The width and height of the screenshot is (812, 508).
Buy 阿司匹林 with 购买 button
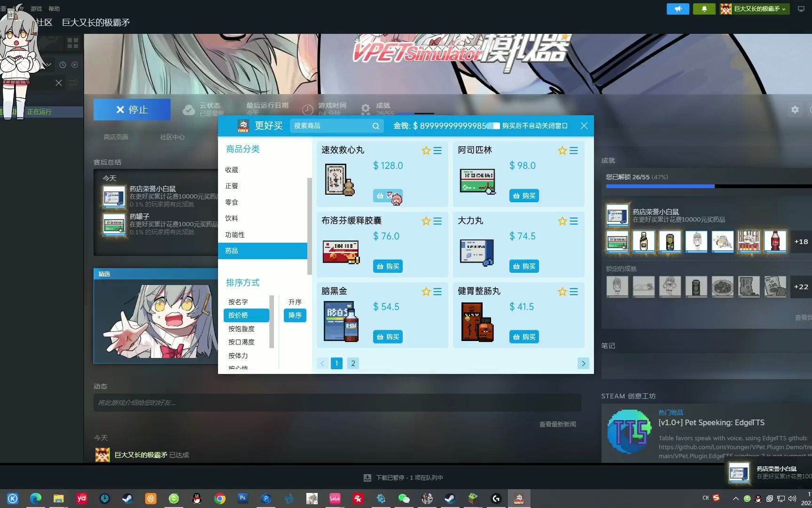tap(524, 196)
